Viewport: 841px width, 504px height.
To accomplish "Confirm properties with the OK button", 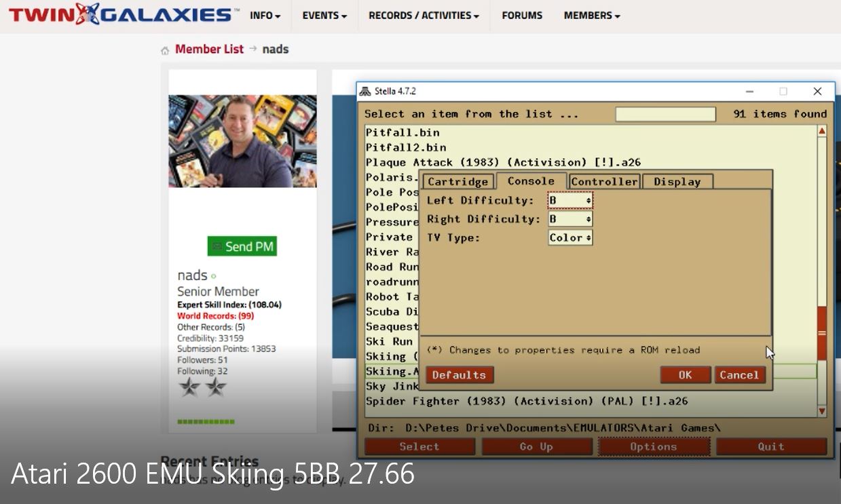I will point(686,375).
